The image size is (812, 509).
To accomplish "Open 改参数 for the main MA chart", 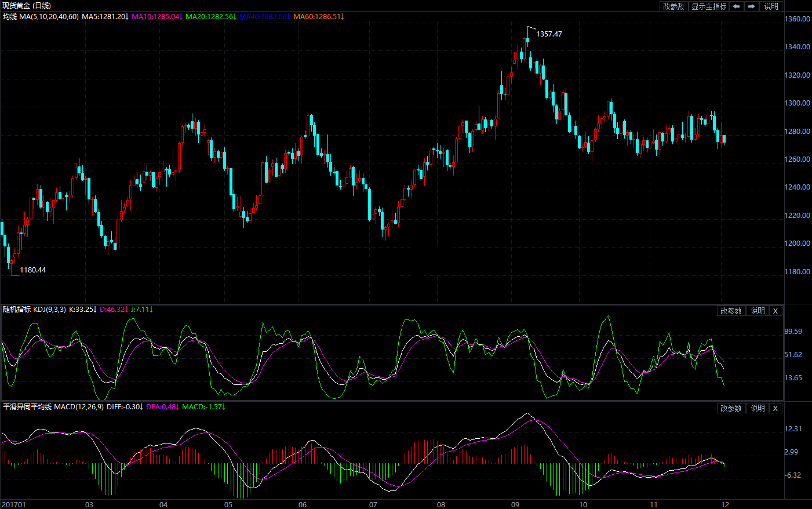I will [673, 6].
